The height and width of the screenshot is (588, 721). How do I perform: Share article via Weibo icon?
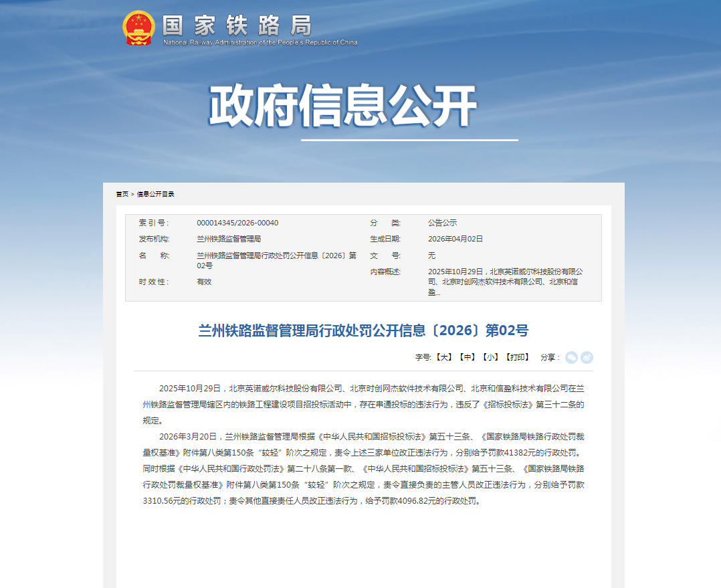point(587,357)
